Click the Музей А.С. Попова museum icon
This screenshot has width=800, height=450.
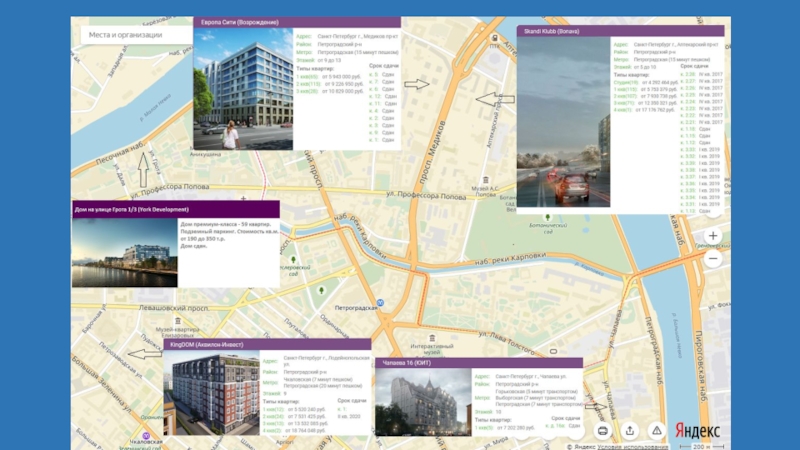pyautogui.click(x=486, y=180)
